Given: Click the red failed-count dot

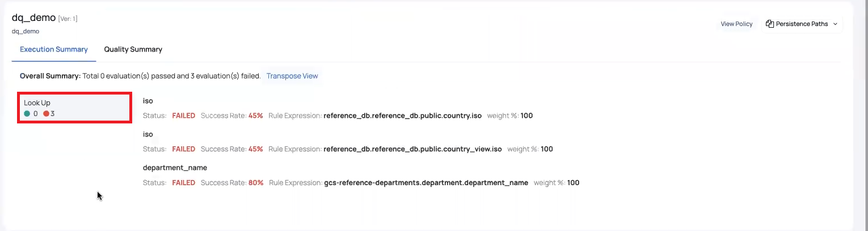Looking at the screenshot, I should pos(46,114).
